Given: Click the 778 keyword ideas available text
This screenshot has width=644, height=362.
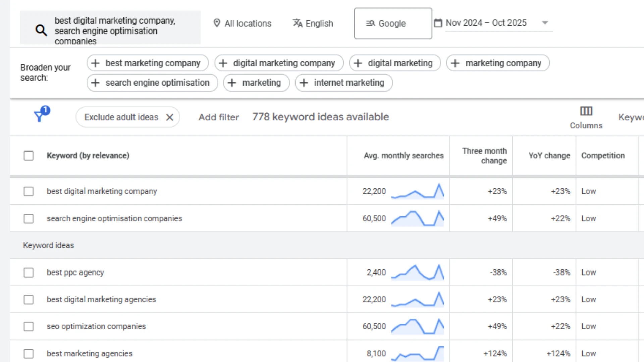Looking at the screenshot, I should [x=321, y=117].
